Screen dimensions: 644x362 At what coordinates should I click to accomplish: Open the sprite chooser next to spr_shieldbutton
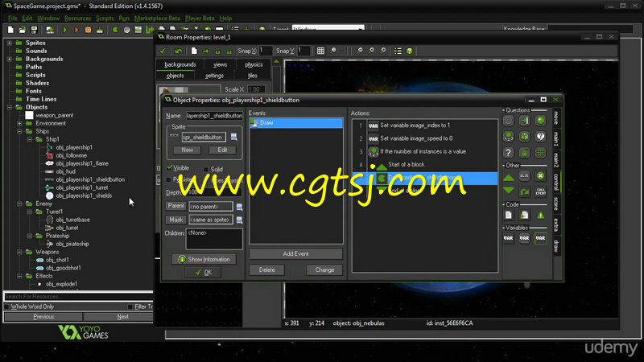pos(233,137)
